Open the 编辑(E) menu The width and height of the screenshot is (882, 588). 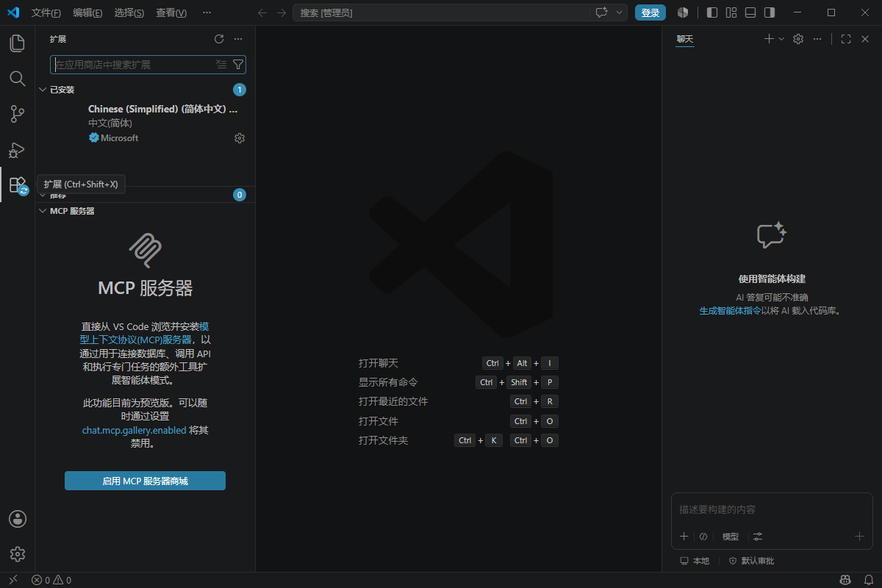click(88, 12)
